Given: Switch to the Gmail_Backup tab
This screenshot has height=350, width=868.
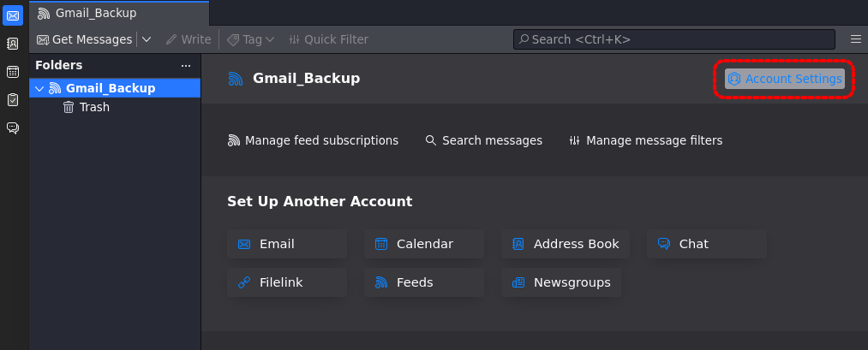Looking at the screenshot, I should [x=119, y=13].
